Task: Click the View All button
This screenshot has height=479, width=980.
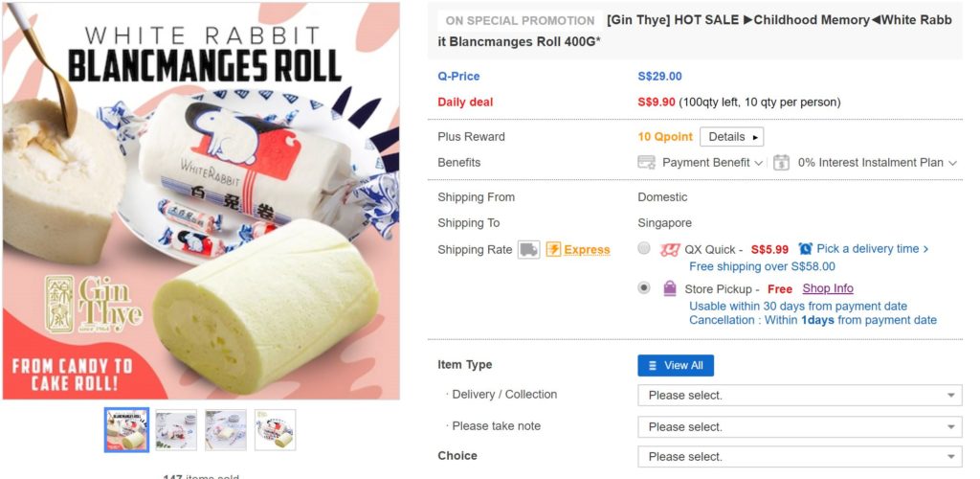Action: tap(676, 365)
